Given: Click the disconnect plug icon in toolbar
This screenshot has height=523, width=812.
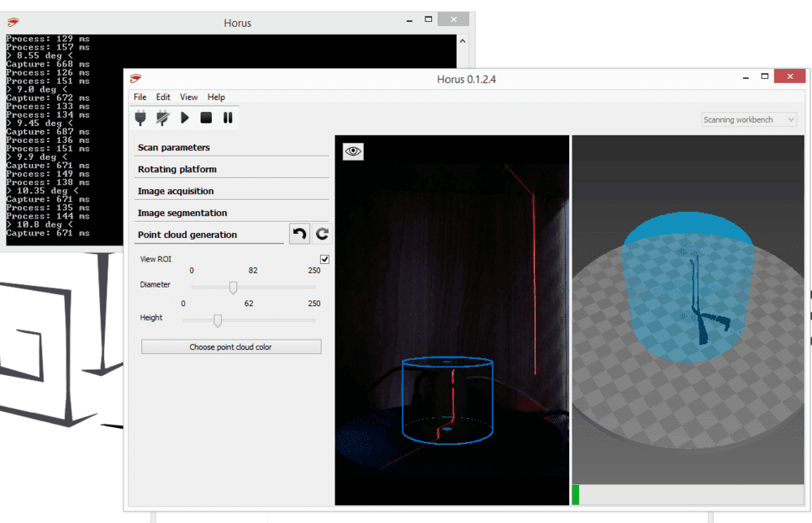Looking at the screenshot, I should click(162, 118).
